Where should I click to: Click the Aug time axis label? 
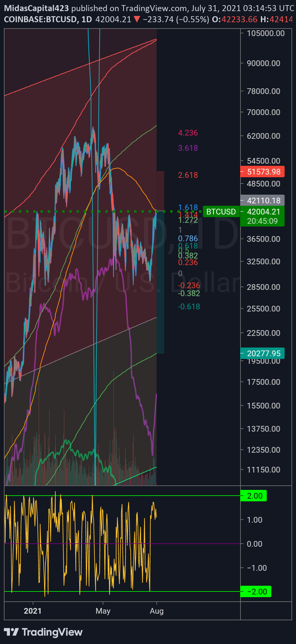[157, 611]
